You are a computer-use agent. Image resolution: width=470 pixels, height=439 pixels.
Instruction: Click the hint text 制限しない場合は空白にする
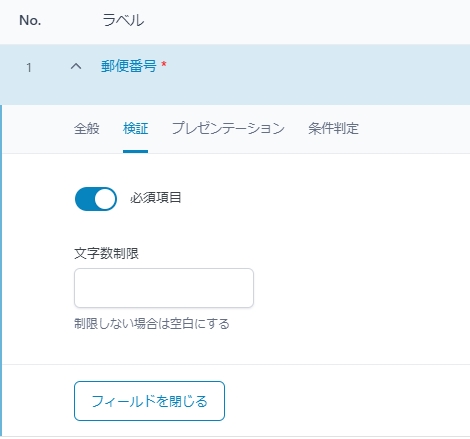(152, 324)
